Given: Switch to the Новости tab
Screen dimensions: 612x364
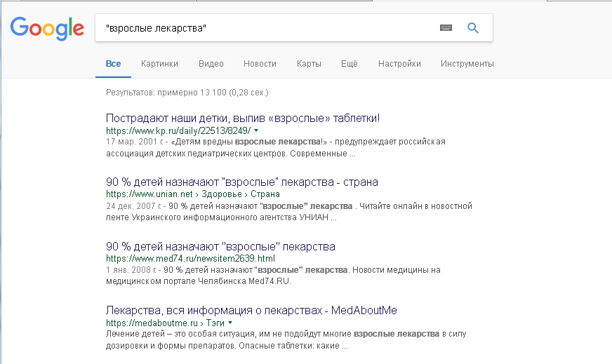Looking at the screenshot, I should (260, 64).
